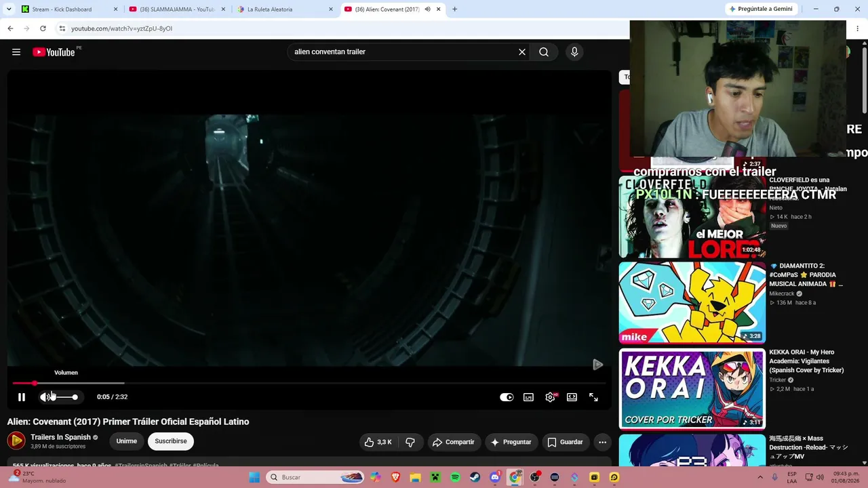This screenshot has width=868, height=488.
Task: Save the video with Guardar
Action: 565,442
